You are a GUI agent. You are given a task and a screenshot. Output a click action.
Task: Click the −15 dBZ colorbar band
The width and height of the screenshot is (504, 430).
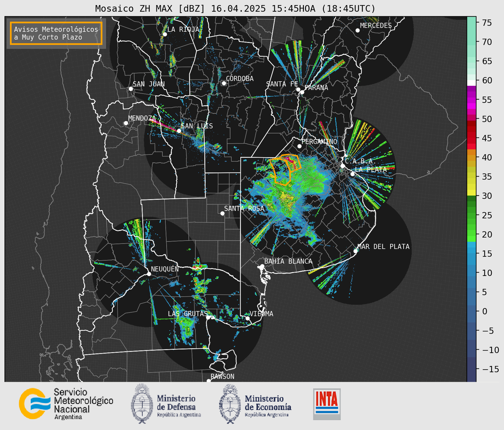click(471, 369)
